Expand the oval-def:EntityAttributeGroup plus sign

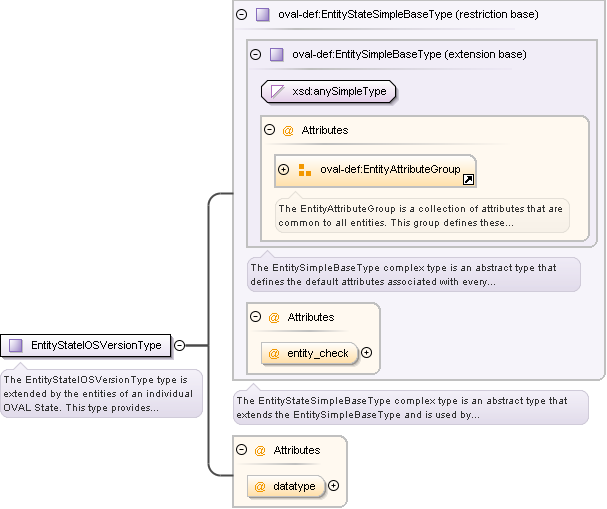pyautogui.click(x=284, y=170)
